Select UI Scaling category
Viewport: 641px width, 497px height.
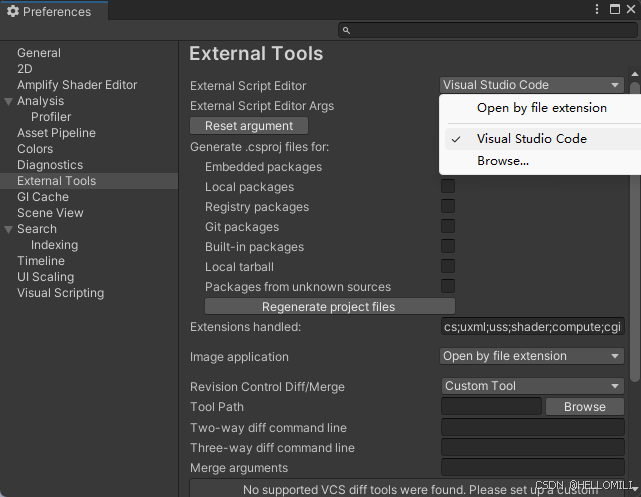pyautogui.click(x=45, y=277)
